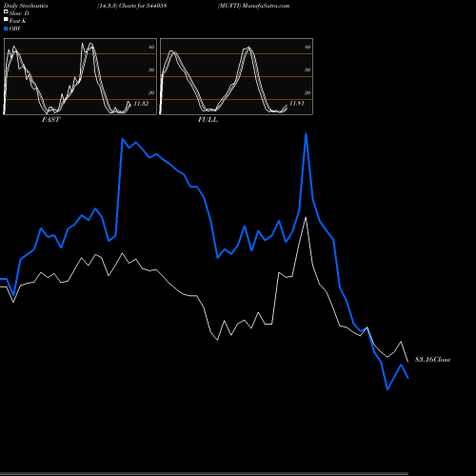
Task: Click the 'Fast K' legend label
Action: (18, 21)
